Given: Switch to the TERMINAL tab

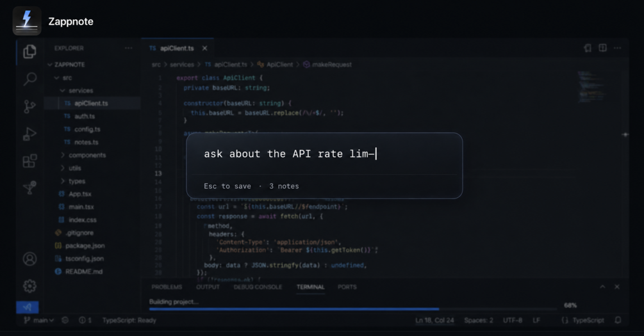Looking at the screenshot, I should [311, 287].
